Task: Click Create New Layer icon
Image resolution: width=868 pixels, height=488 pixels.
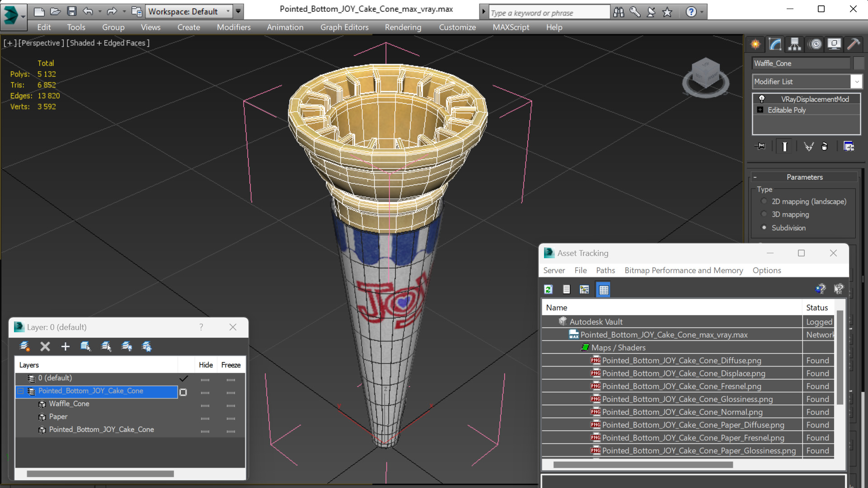Action: point(24,346)
